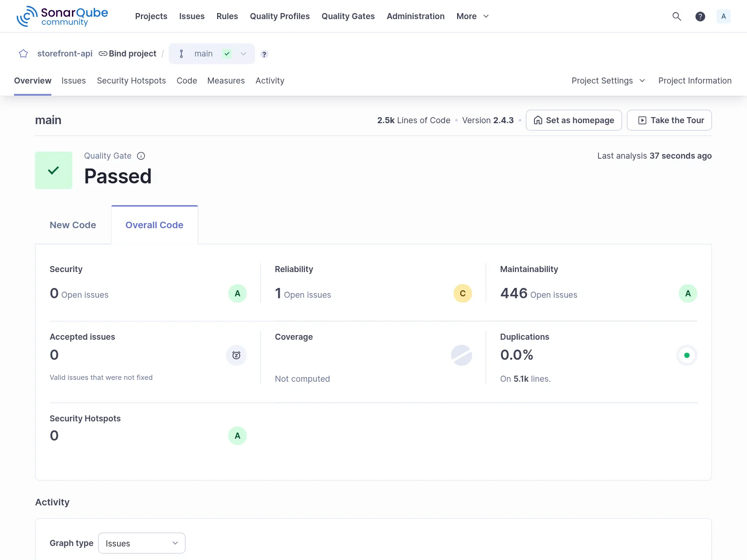Select the Overall Code tab
747x560 pixels.
(155, 225)
